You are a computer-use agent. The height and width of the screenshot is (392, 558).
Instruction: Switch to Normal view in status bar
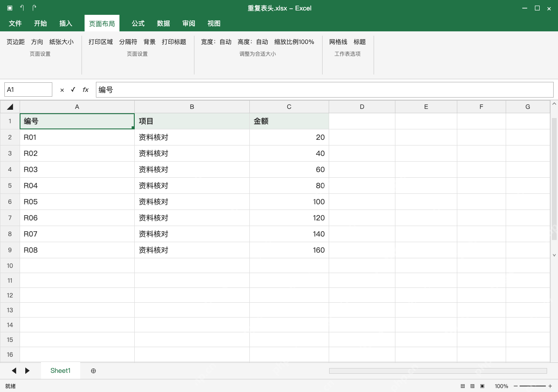tap(463, 386)
